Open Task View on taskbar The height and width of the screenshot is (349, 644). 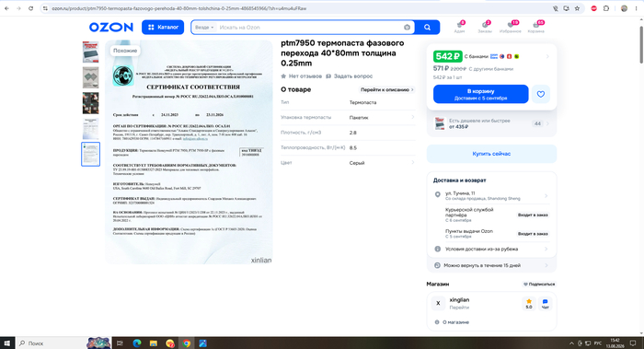coord(120,343)
